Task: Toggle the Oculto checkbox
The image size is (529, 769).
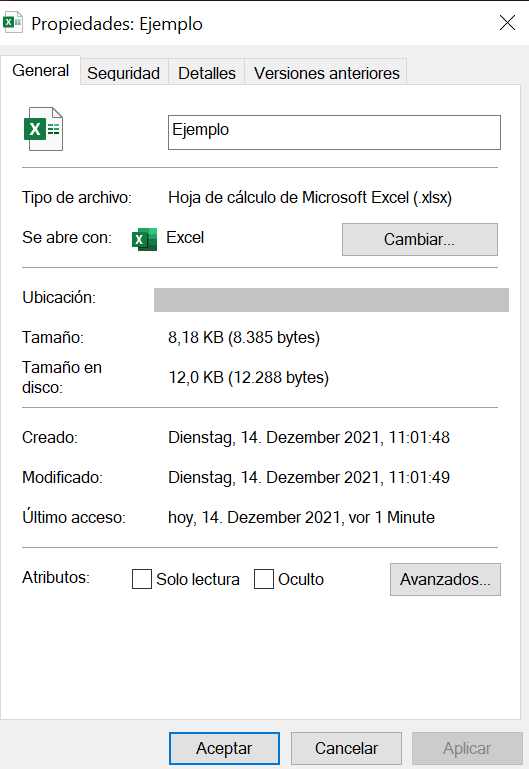Action: [264, 579]
